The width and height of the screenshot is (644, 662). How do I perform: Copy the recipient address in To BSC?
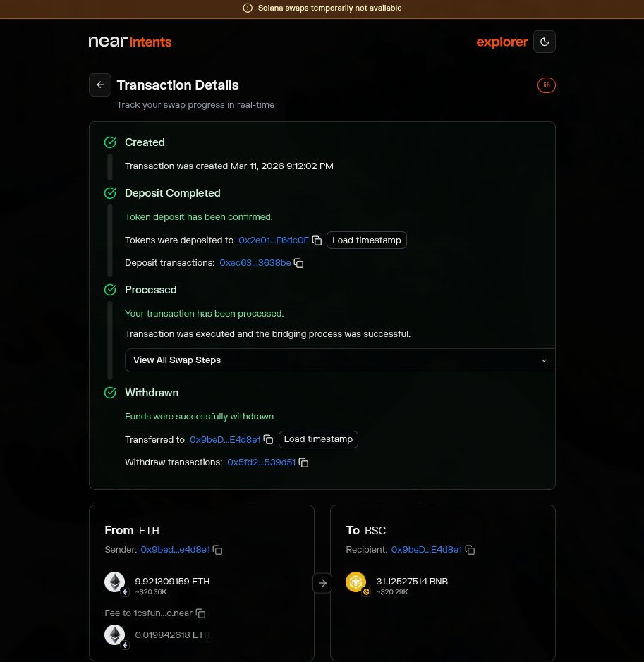(470, 550)
